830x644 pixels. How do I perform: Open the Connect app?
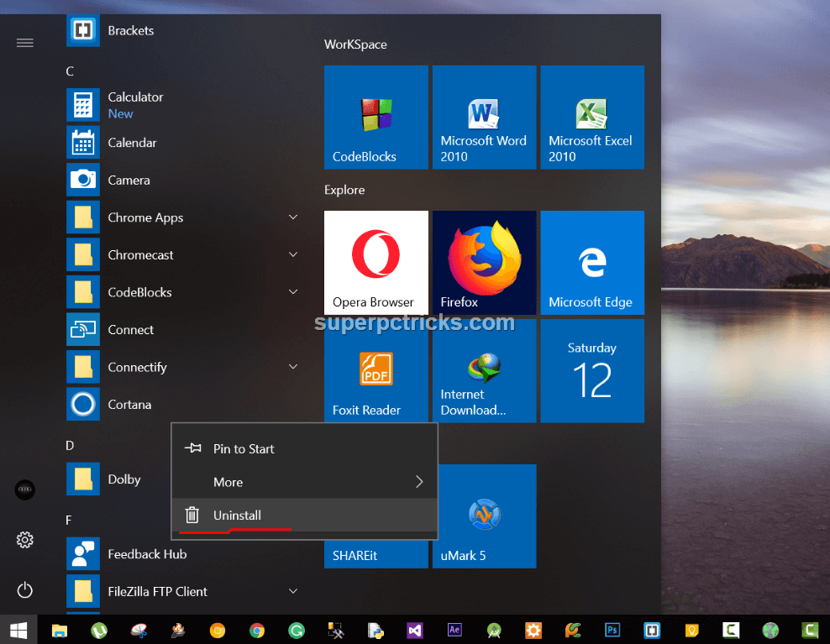(182, 330)
